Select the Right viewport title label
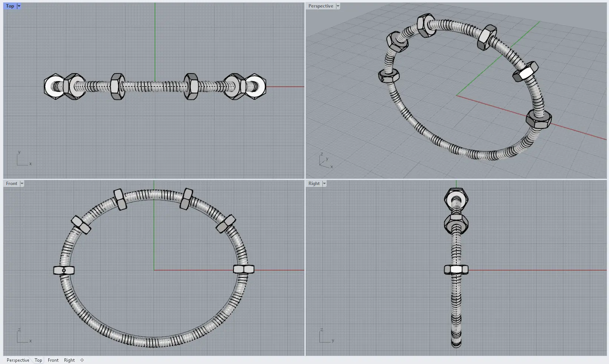609x364 pixels. pos(314,184)
